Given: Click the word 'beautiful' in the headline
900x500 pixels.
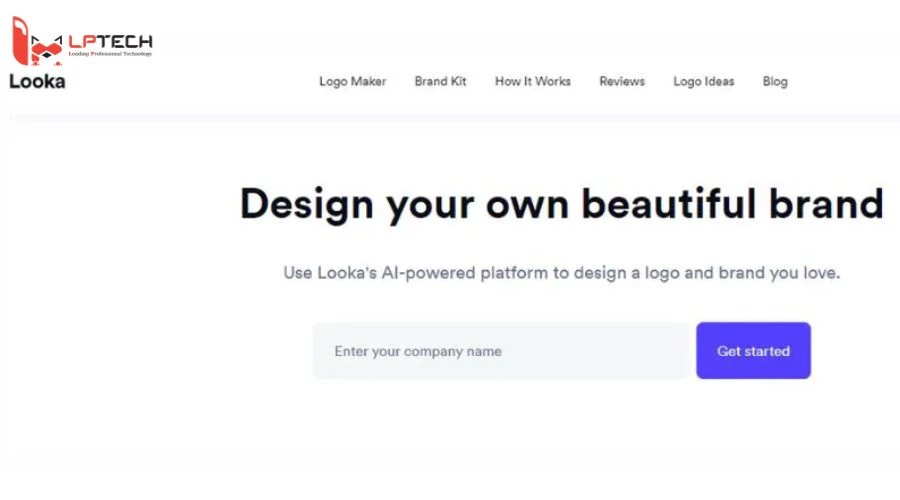Looking at the screenshot, I should [x=669, y=203].
